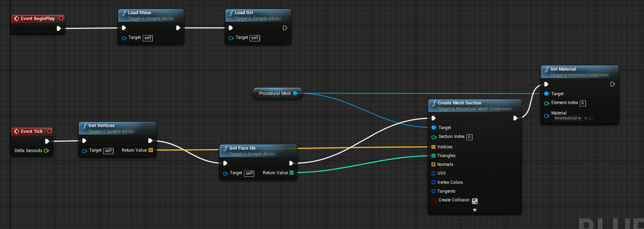
Task: Click the Material blue object pin
Action: point(547,116)
